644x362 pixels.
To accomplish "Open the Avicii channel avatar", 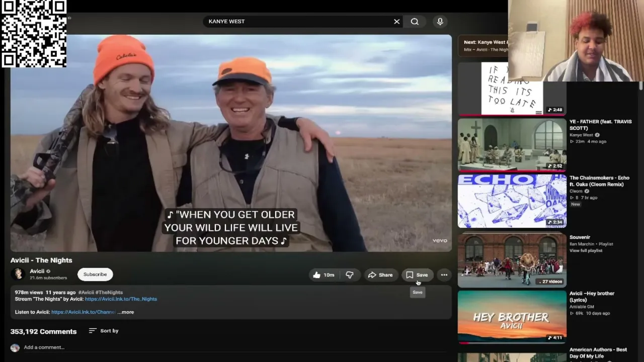I will (x=19, y=274).
